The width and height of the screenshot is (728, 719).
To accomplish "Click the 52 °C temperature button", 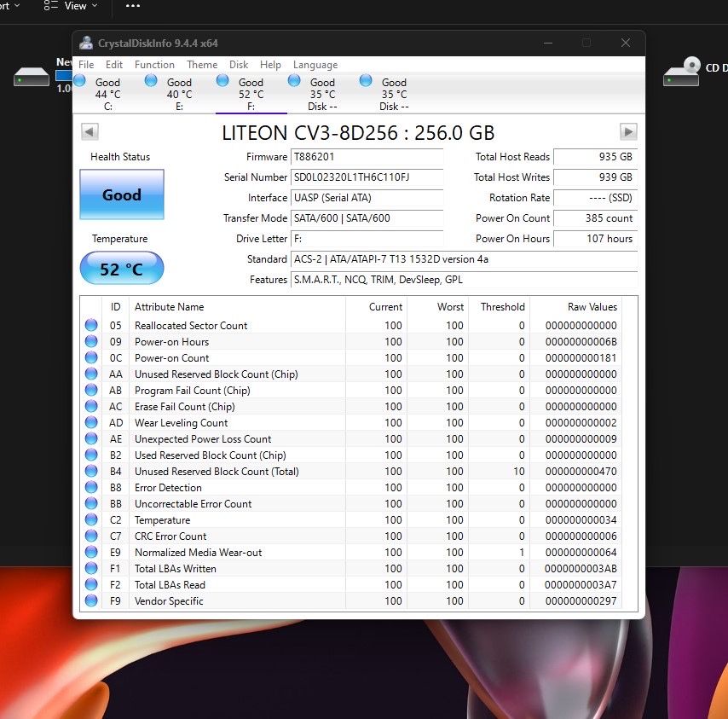I will [x=122, y=268].
